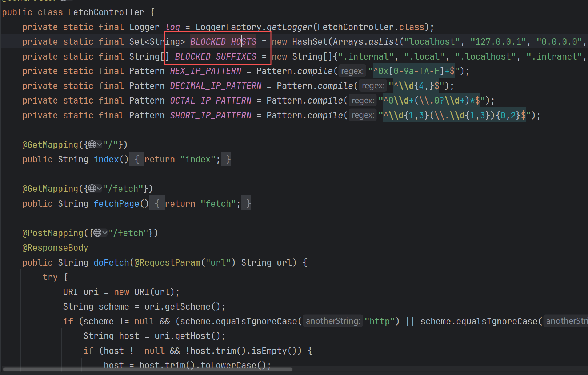Click the regex inlay hint on the HEX_IP_PATTERN line
Viewport: 588px width, 375px height.
[x=352, y=71]
